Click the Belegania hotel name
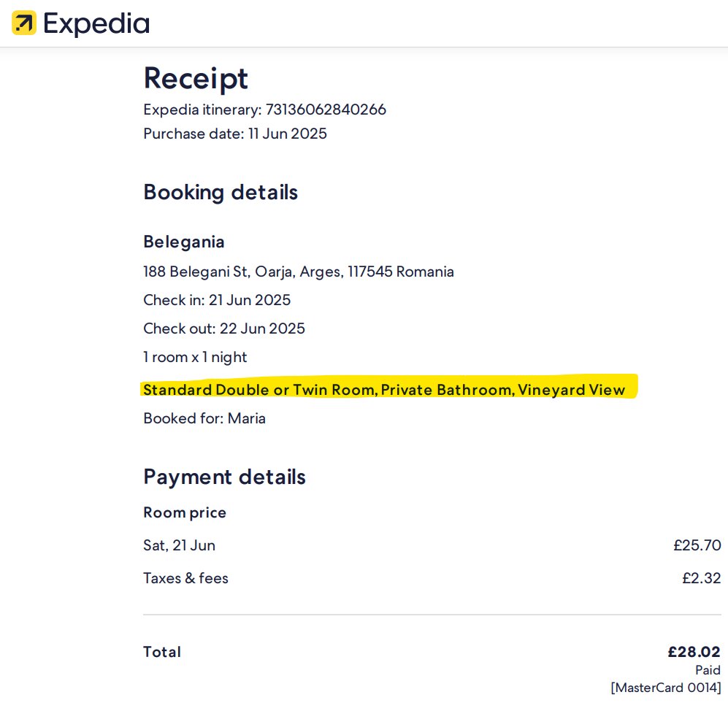The width and height of the screenshot is (728, 711). click(x=184, y=242)
